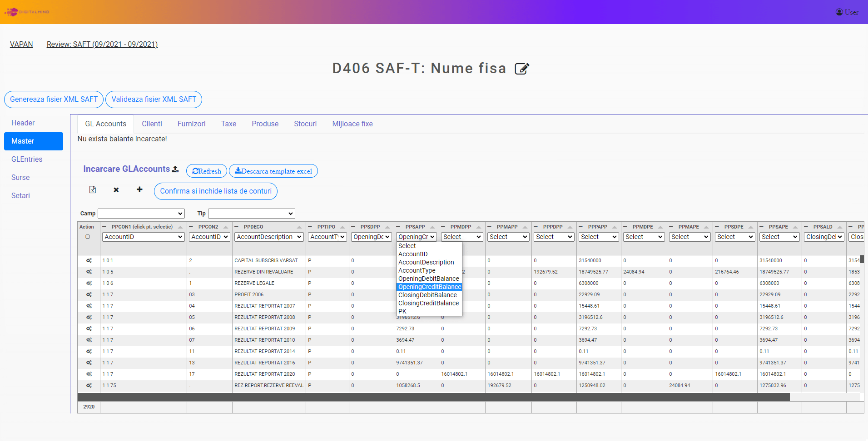Expand the Tip dropdown
Screen dimensions: 868x443
[251, 214]
